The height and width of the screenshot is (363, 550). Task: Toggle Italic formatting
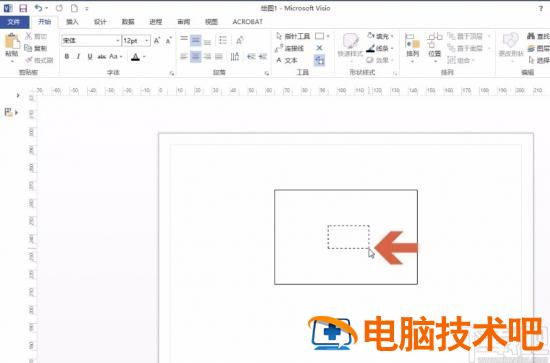click(79, 56)
